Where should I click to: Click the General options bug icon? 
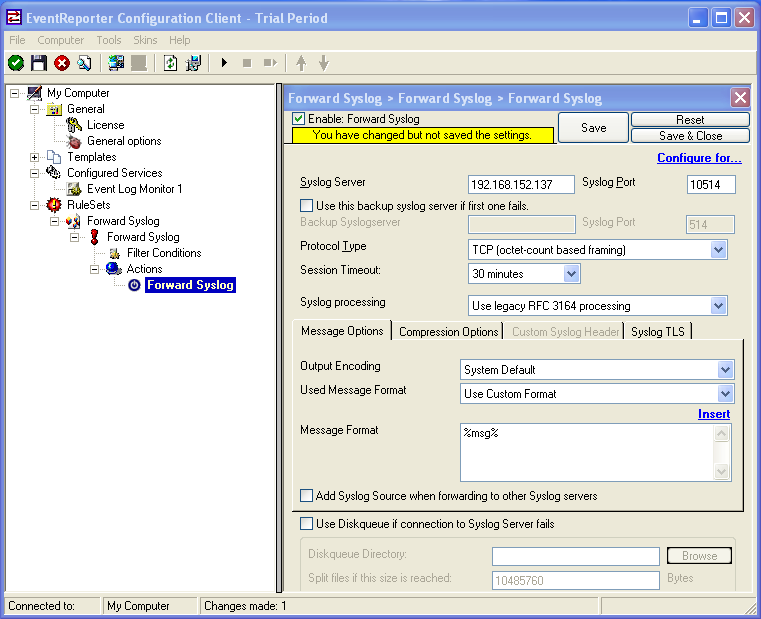coord(74,141)
